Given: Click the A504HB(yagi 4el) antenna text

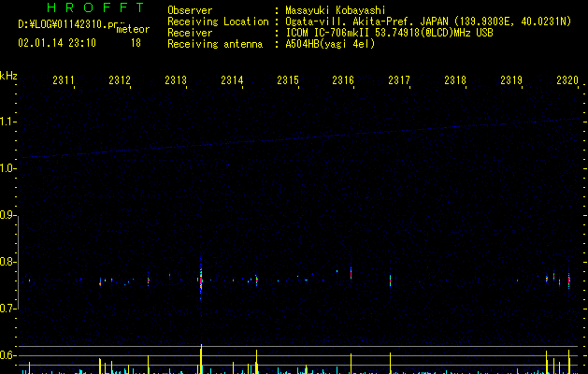Looking at the screenshot, I should pyautogui.click(x=330, y=44).
